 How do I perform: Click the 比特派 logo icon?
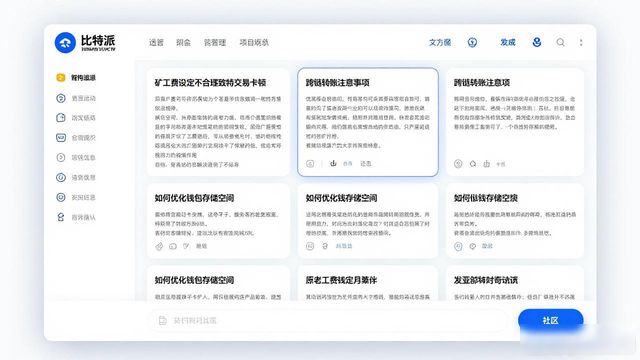click(x=65, y=42)
